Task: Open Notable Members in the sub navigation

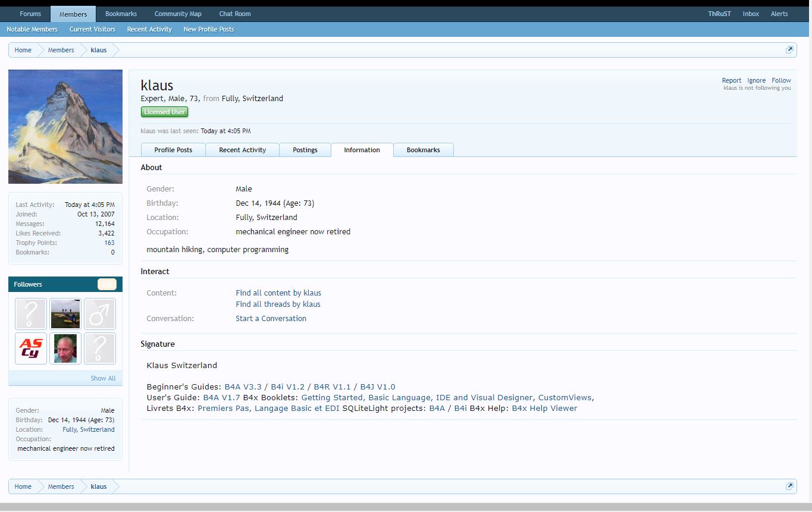Action: pyautogui.click(x=32, y=29)
